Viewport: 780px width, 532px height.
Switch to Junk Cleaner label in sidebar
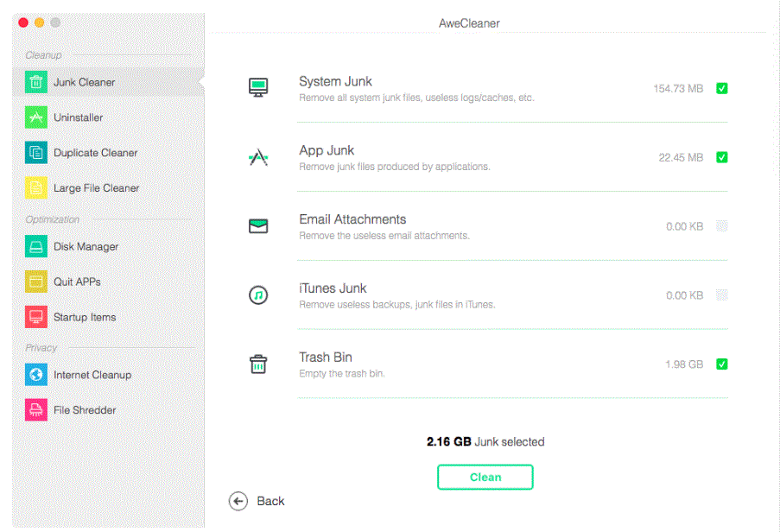84,83
